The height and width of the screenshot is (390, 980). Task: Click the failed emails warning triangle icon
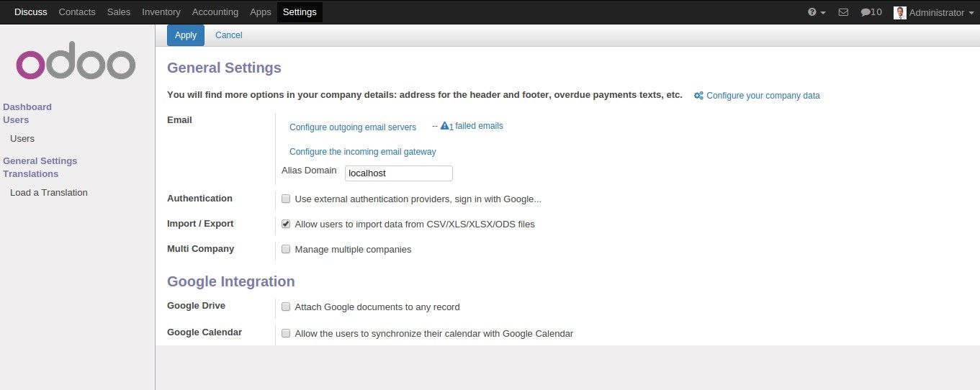click(x=444, y=126)
